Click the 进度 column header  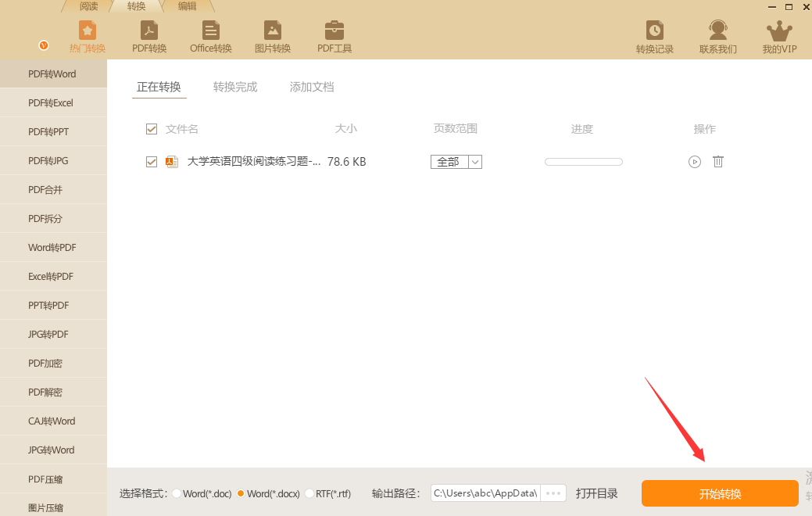pyautogui.click(x=582, y=129)
